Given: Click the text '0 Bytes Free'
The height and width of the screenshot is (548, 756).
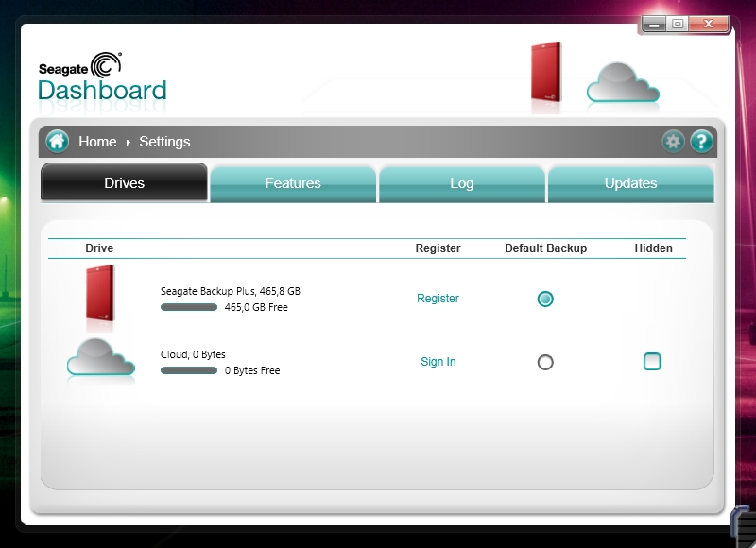Looking at the screenshot, I should [x=252, y=370].
